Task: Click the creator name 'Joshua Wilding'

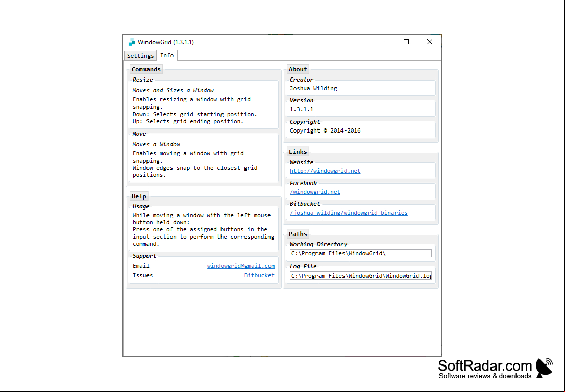Action: [x=313, y=88]
